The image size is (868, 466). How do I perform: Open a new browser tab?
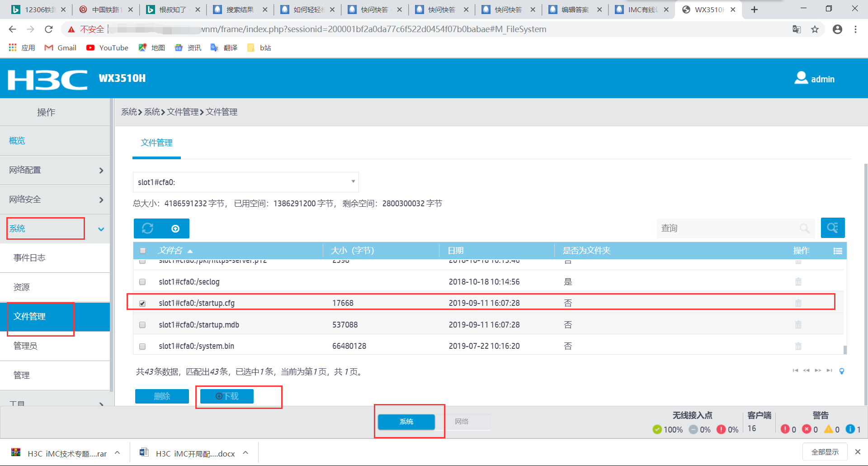click(754, 10)
